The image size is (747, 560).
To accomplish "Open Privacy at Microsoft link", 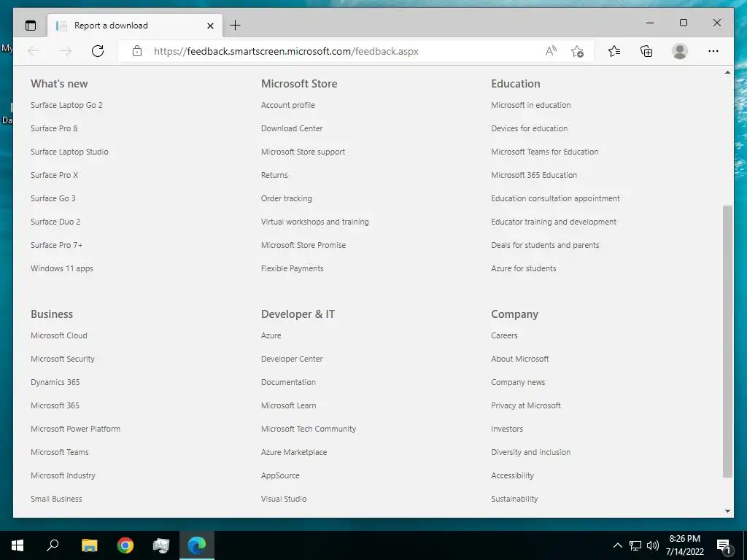I will click(526, 405).
